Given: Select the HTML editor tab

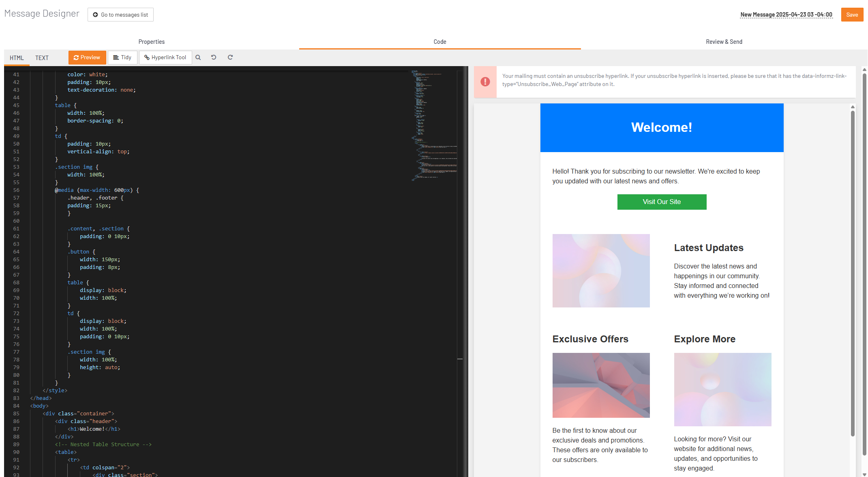Looking at the screenshot, I should 17,58.
